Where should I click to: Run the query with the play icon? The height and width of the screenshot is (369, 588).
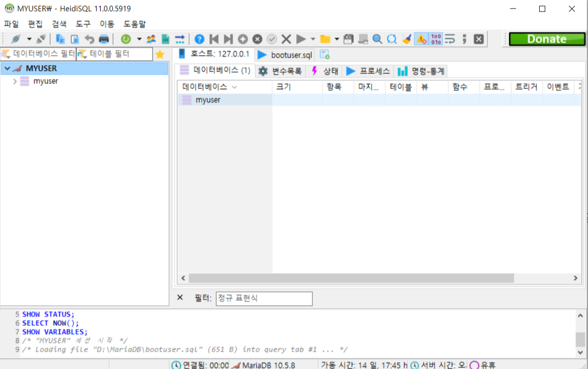tap(301, 39)
